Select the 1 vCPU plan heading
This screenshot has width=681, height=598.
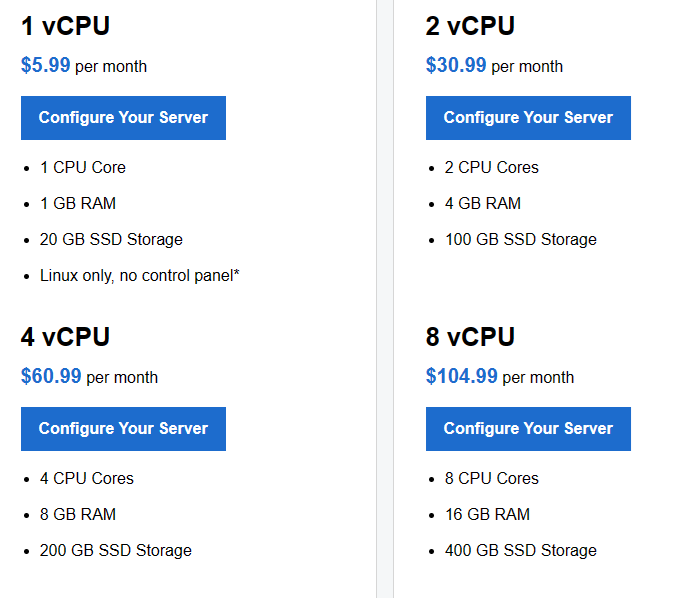pos(65,26)
